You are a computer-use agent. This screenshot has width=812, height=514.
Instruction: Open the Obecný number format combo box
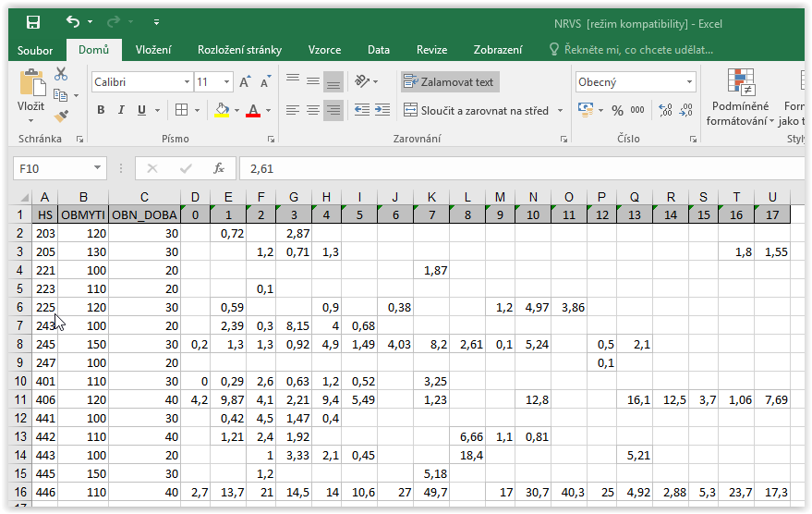[x=636, y=82]
